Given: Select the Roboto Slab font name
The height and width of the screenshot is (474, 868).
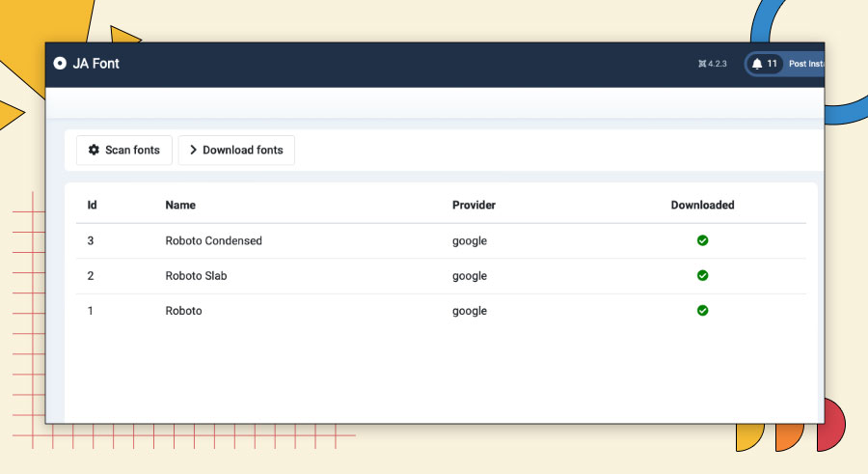Looking at the screenshot, I should 196,275.
